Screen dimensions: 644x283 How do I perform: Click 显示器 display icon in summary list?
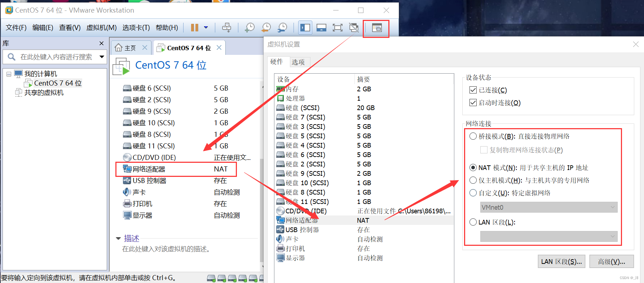click(x=127, y=215)
